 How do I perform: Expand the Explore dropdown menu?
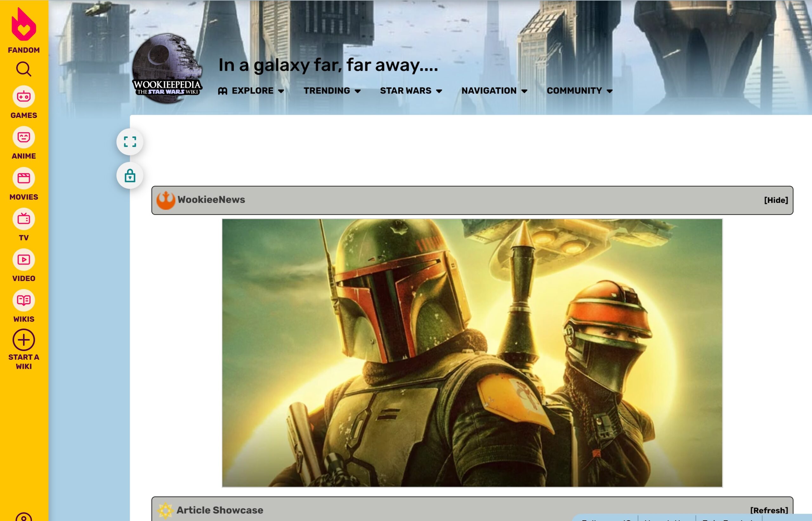point(251,91)
